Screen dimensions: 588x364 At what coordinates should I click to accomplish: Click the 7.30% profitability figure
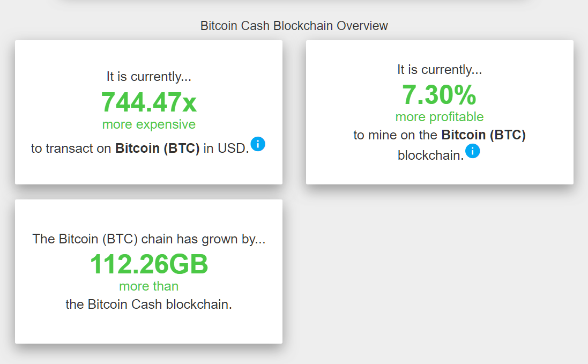tap(439, 94)
